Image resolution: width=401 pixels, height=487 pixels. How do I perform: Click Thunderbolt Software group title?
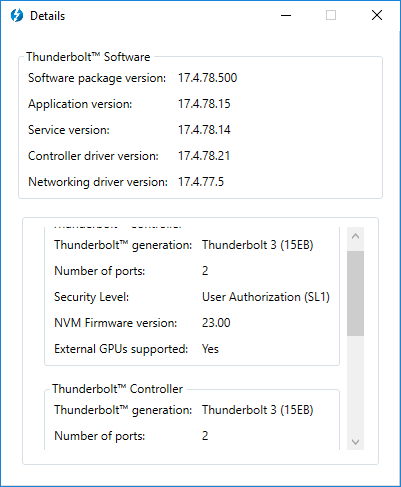88,57
